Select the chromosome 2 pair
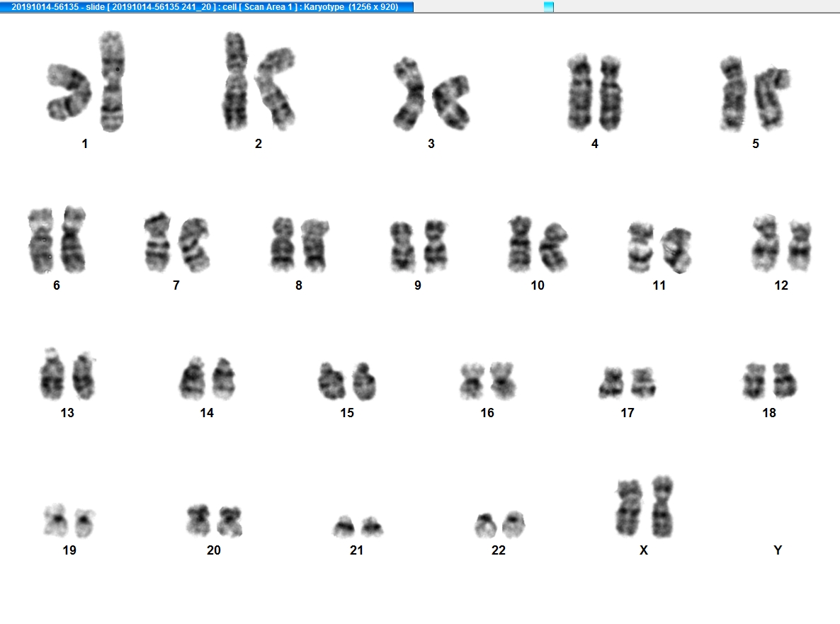 click(259, 81)
